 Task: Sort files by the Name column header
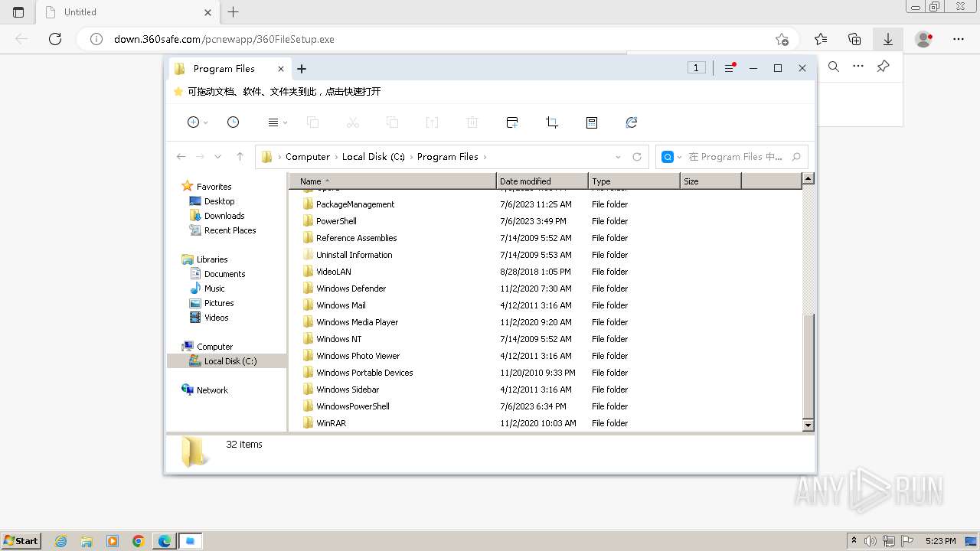click(x=393, y=181)
